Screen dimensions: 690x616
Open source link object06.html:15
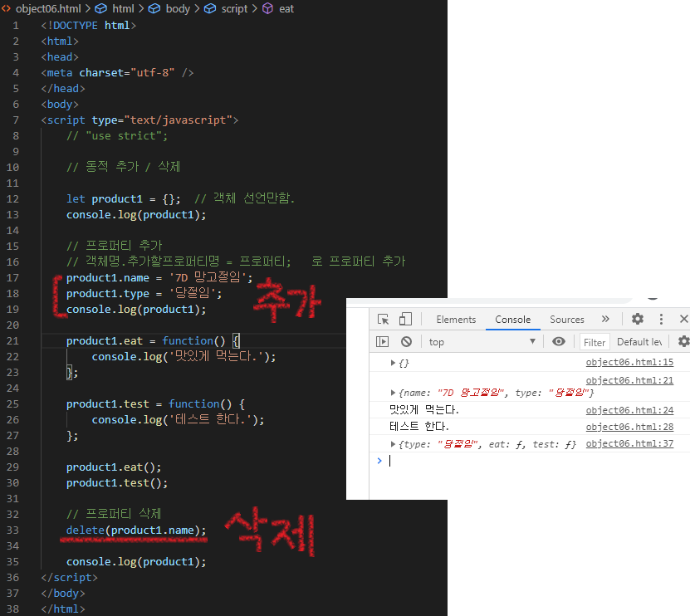[629, 362]
